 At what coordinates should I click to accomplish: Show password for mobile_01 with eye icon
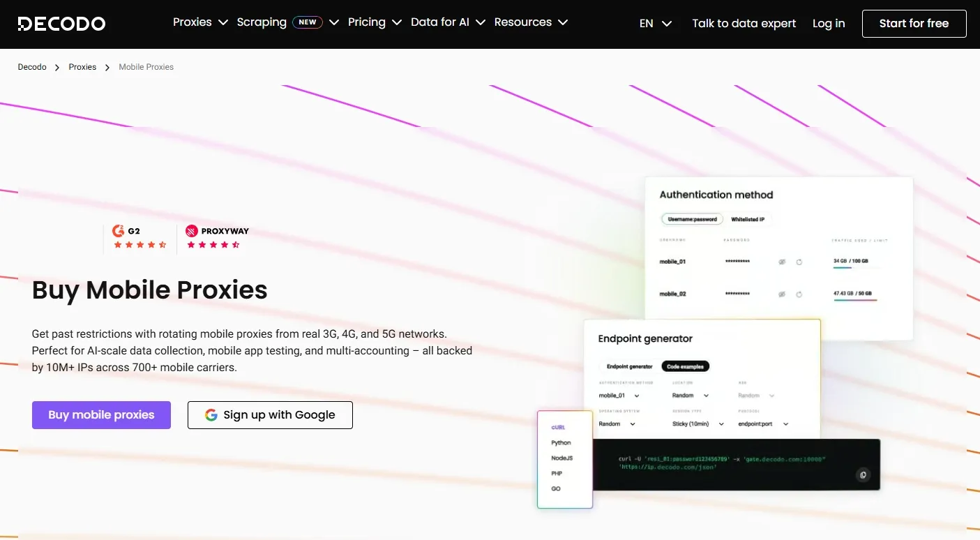coord(782,262)
